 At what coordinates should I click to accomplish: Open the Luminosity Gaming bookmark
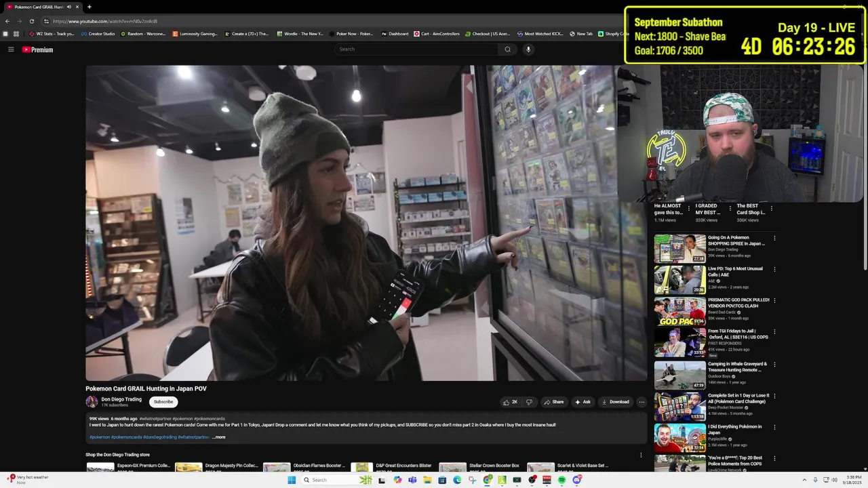195,34
